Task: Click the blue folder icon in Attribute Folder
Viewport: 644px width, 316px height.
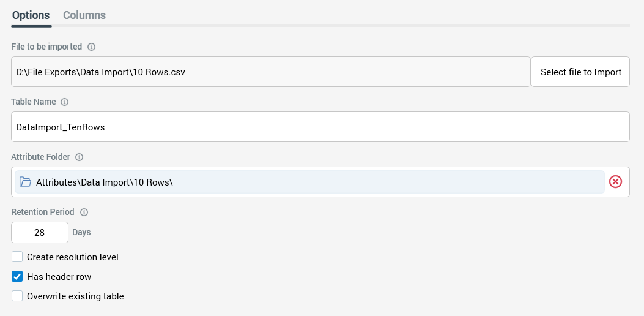Action: coord(25,182)
